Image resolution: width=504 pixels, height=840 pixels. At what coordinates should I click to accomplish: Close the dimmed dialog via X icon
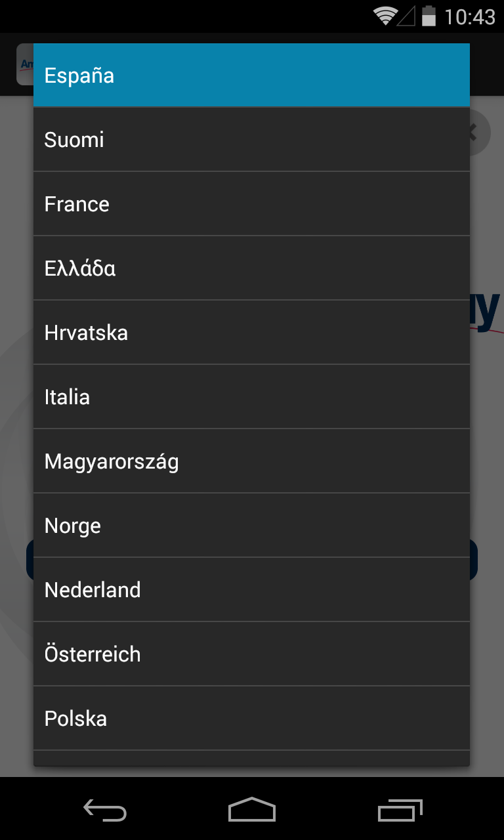coord(472,133)
